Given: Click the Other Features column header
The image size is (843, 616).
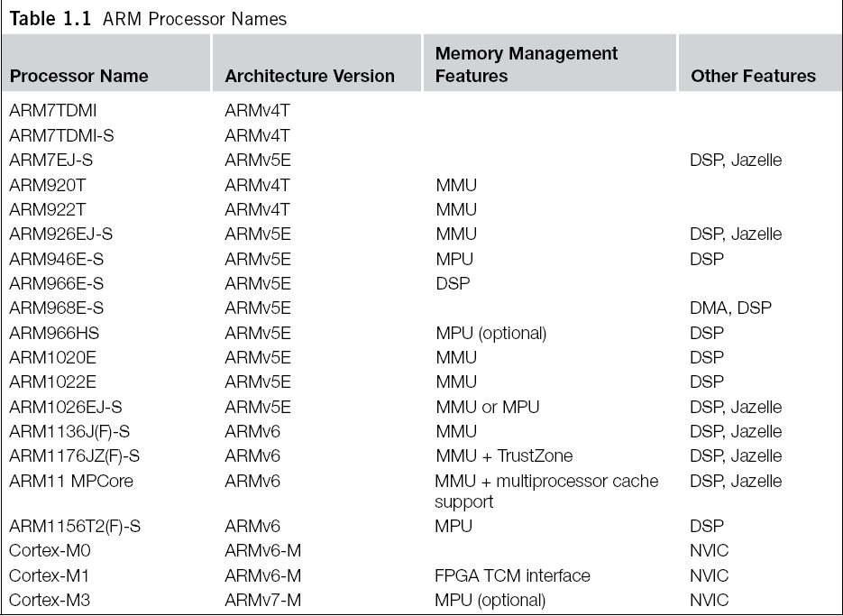Looking at the screenshot, I should point(753,76).
